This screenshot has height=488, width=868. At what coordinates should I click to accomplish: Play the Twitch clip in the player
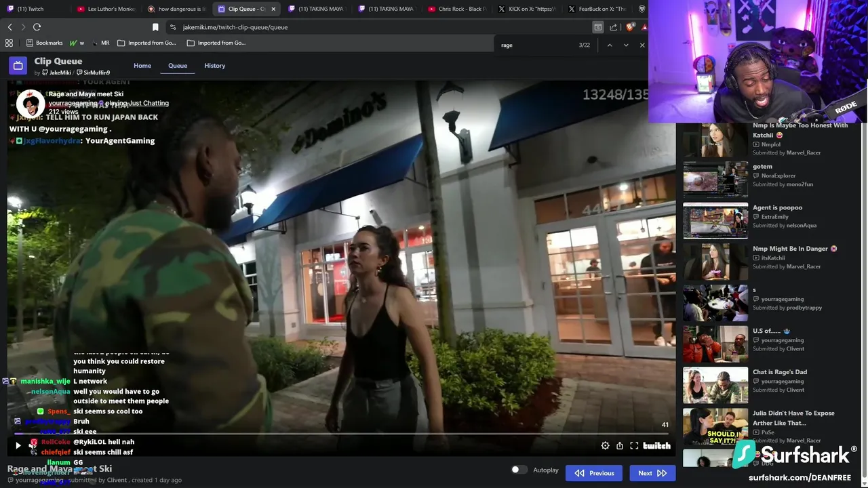point(18,445)
